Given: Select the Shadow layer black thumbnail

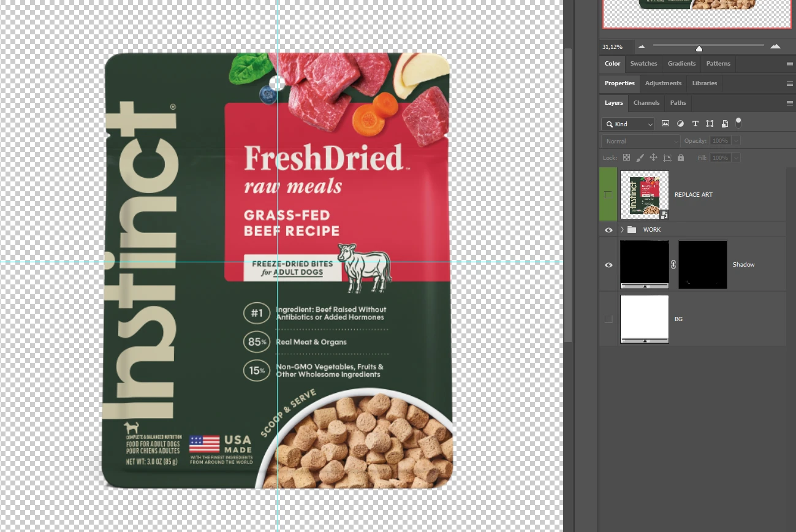Looking at the screenshot, I should pos(645,265).
